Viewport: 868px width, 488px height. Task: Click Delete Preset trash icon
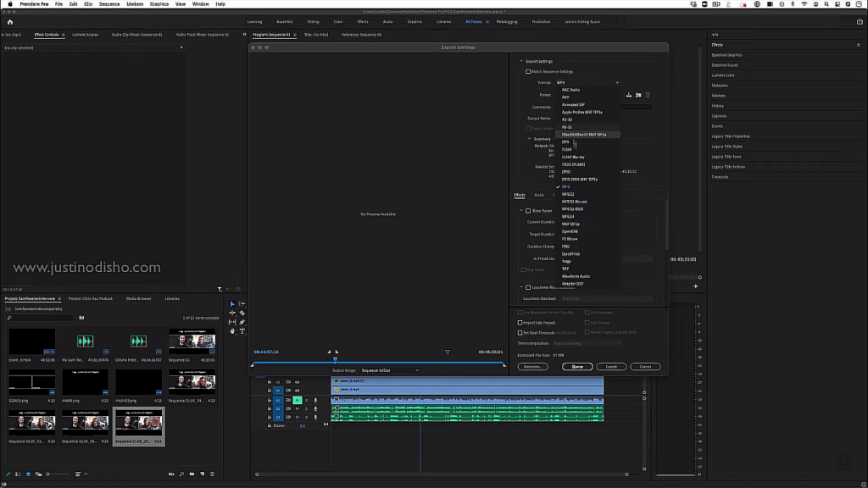(x=648, y=95)
